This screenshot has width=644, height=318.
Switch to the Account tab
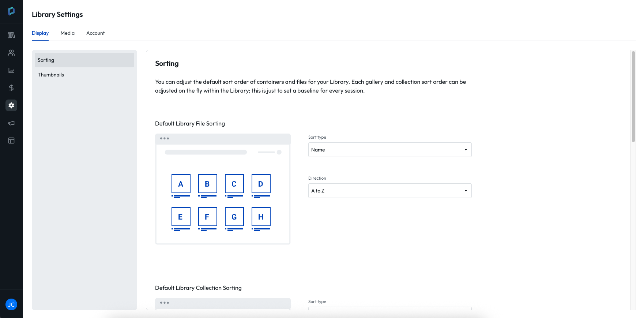pos(95,33)
